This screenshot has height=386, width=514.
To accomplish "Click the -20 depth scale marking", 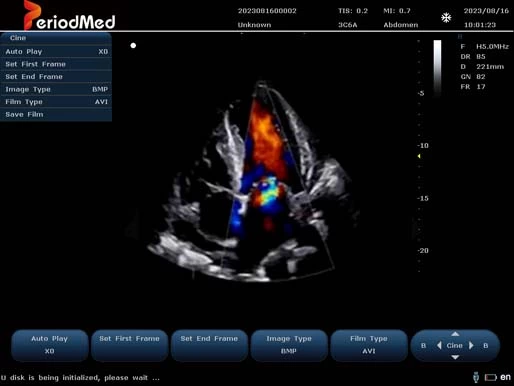I will tap(423, 251).
